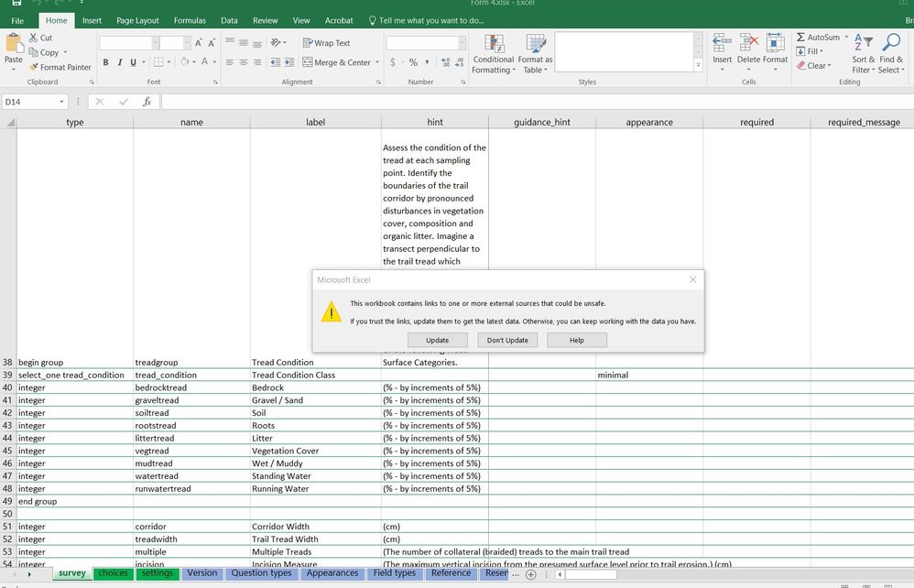Open the Font Color picker arrow

click(x=214, y=62)
